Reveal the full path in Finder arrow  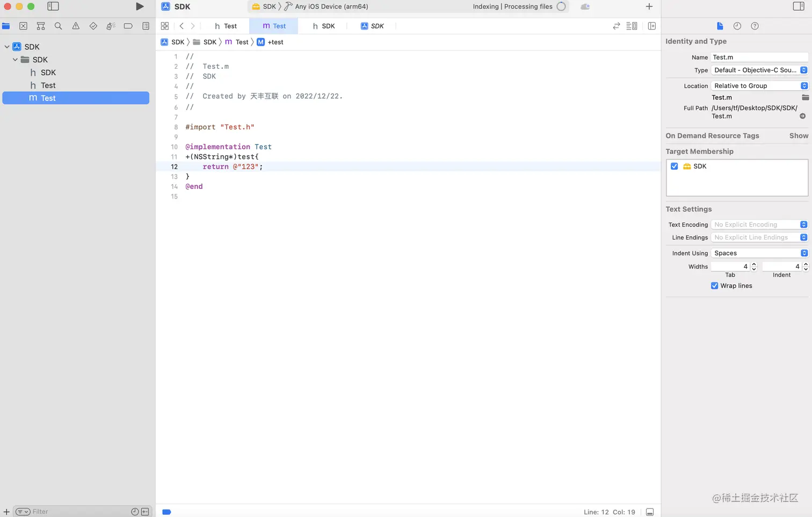click(802, 116)
